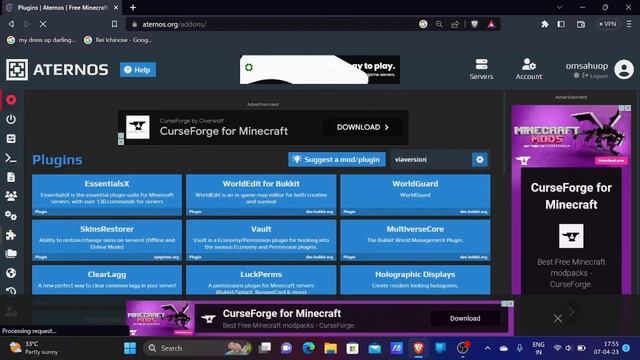Viewport: 640px width, 360px height.
Task: Open Microsoft Edge from the taskbar
Action: [309, 348]
